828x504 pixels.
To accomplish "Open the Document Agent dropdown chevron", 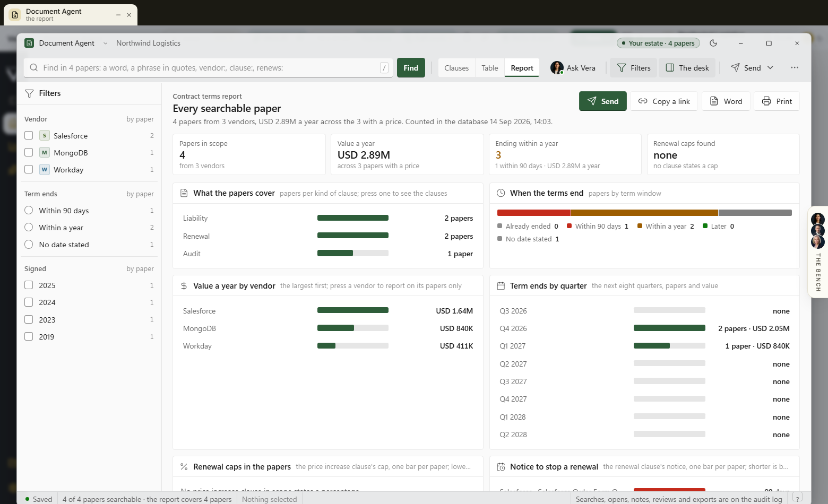I will (105, 44).
